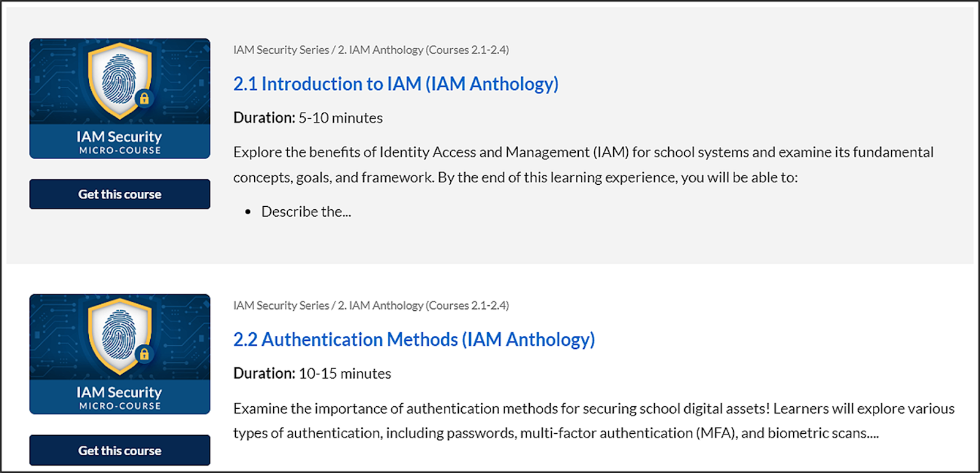Click the truncated 'Describe the...' bullet item
This screenshot has height=473, width=980.
[306, 212]
